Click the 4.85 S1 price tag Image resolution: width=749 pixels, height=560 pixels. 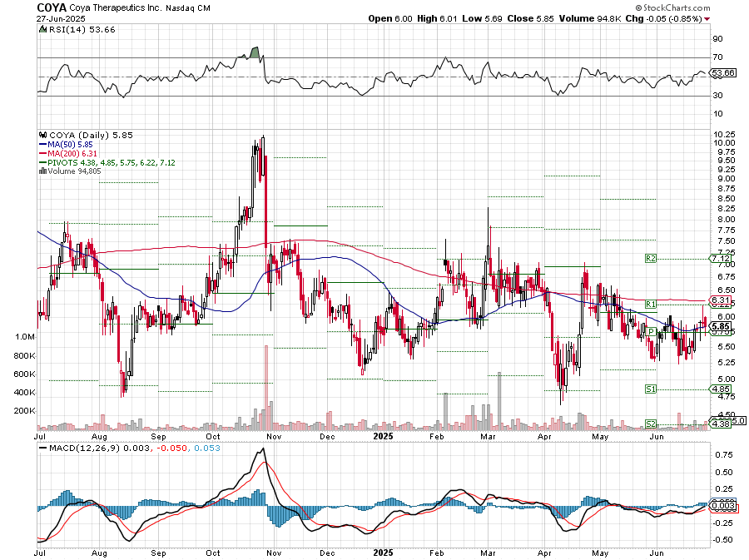click(x=721, y=389)
